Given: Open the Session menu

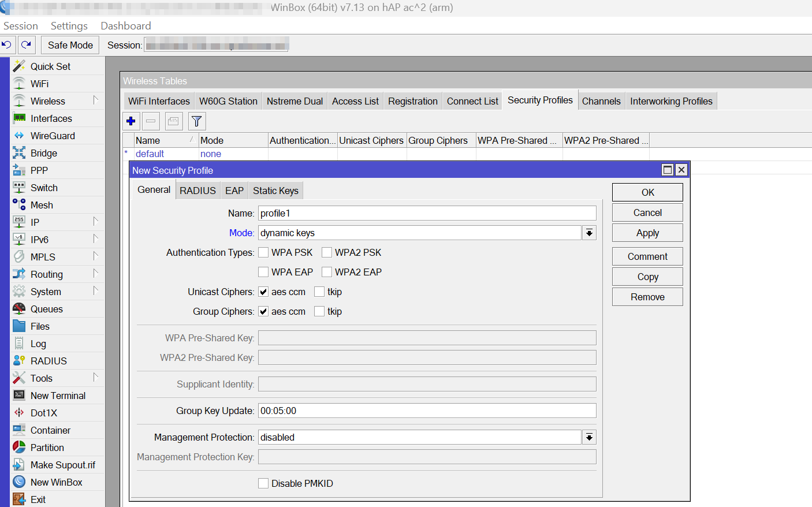Looking at the screenshot, I should 21,26.
